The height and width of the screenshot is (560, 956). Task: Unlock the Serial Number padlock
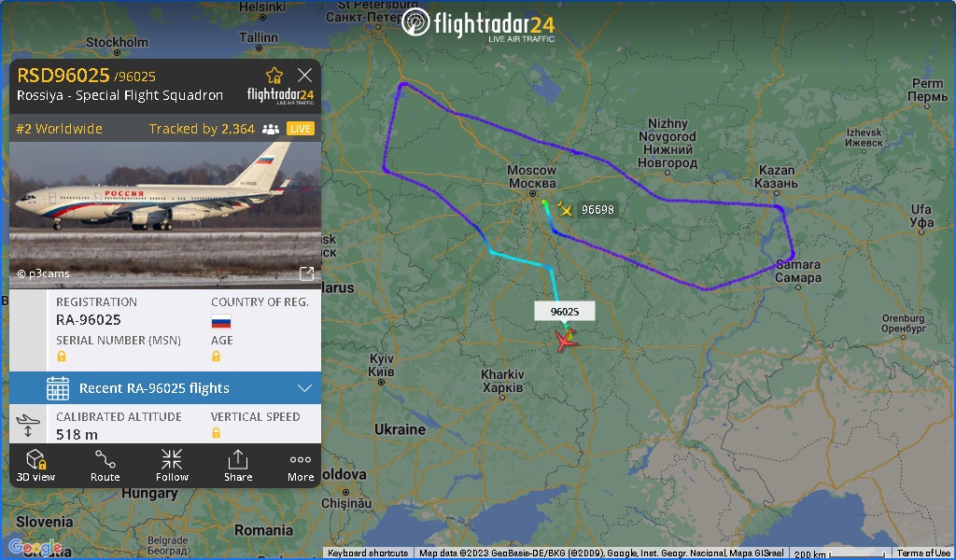[62, 357]
